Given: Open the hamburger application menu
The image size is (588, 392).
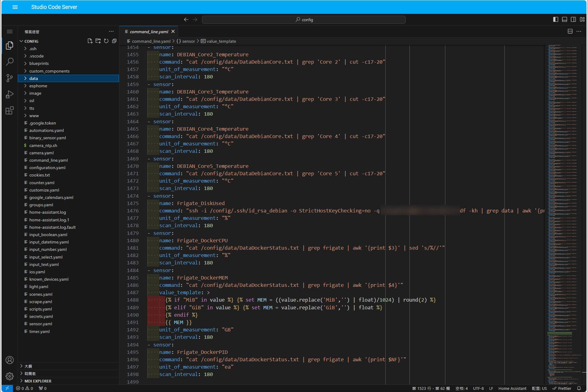Looking at the screenshot, I should point(15,7).
